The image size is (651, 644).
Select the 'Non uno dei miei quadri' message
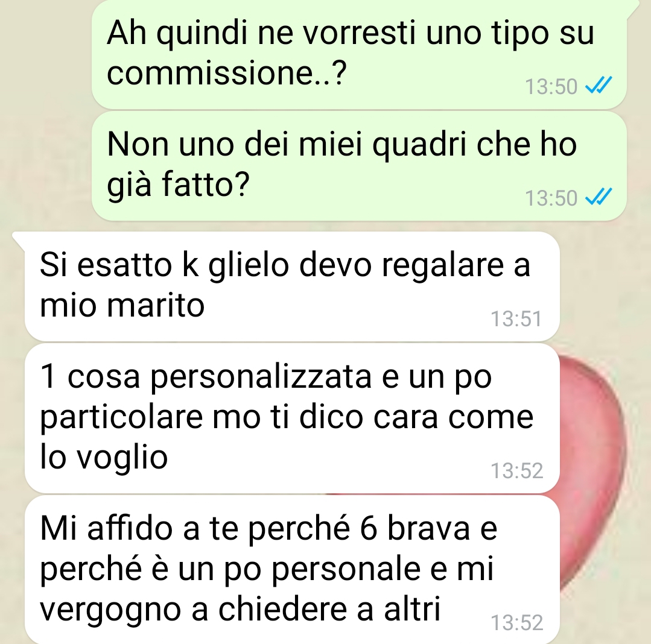[359, 166]
